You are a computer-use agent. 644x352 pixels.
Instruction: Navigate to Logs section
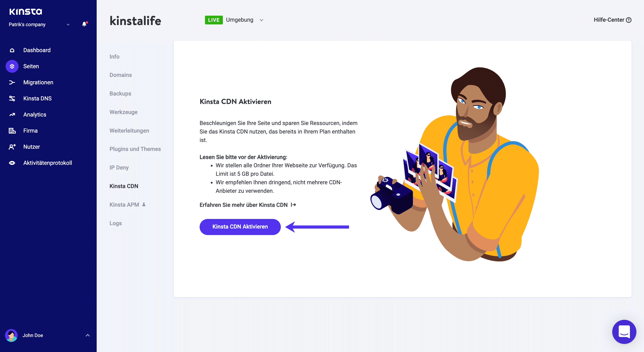(115, 223)
